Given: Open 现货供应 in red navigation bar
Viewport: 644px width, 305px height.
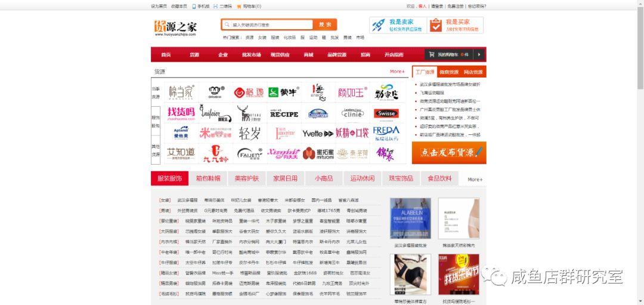Looking at the screenshot, I should [280, 55].
